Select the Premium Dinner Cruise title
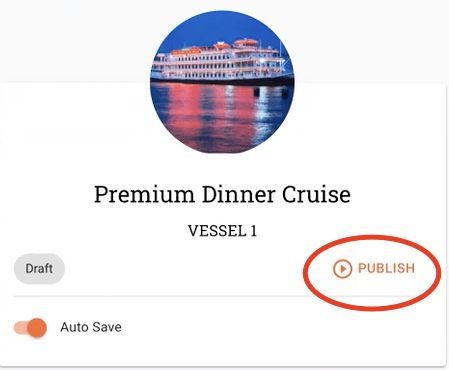The image size is (449, 370). tap(222, 194)
